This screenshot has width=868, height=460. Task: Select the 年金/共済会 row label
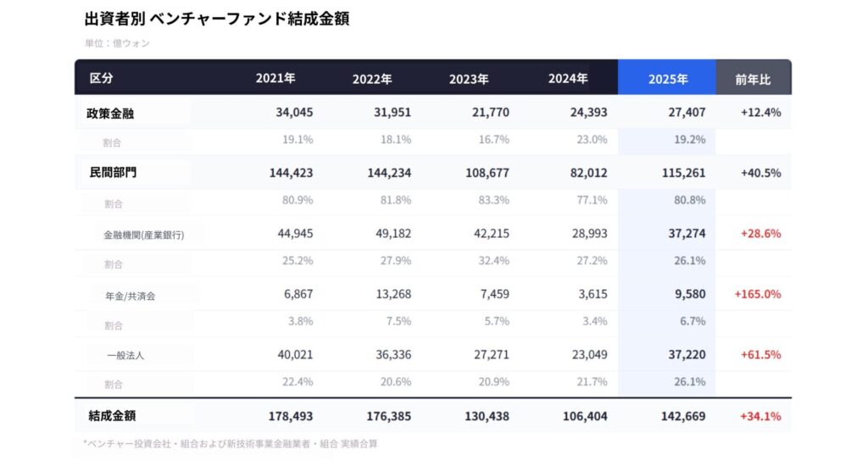(130, 295)
